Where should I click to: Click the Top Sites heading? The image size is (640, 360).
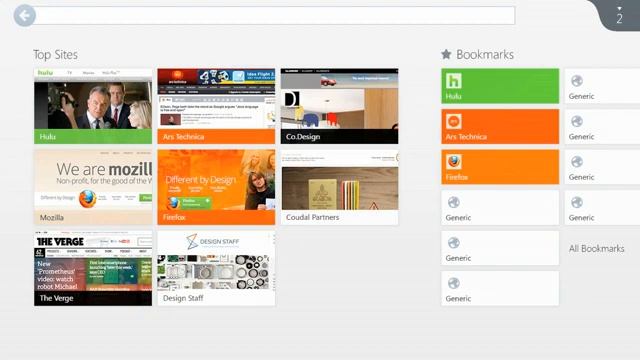56,54
